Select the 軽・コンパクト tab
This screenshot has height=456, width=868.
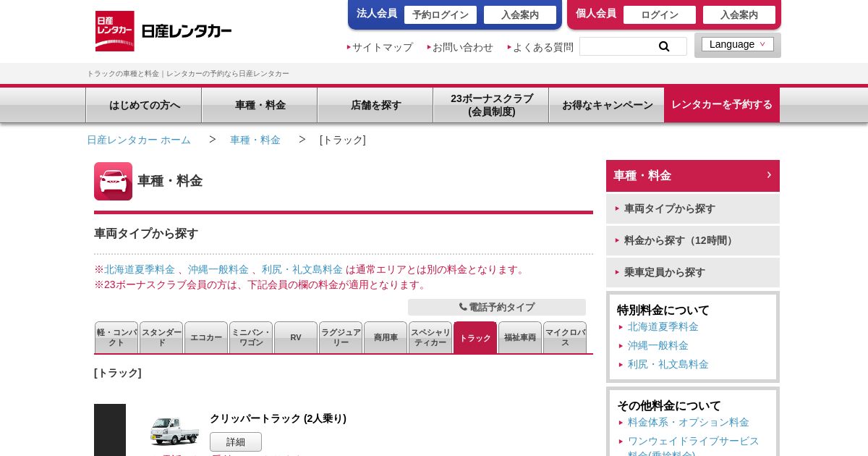[116, 337]
